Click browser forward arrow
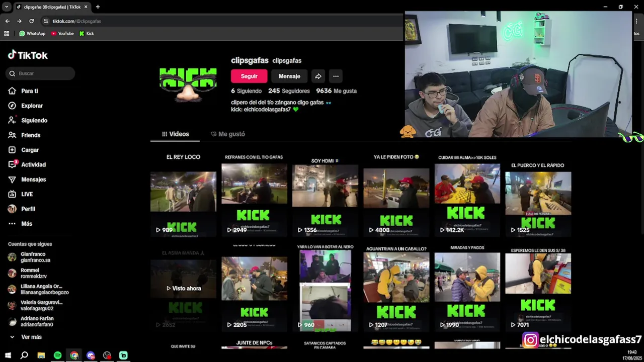Viewport: 644px width, 362px height. (19, 21)
